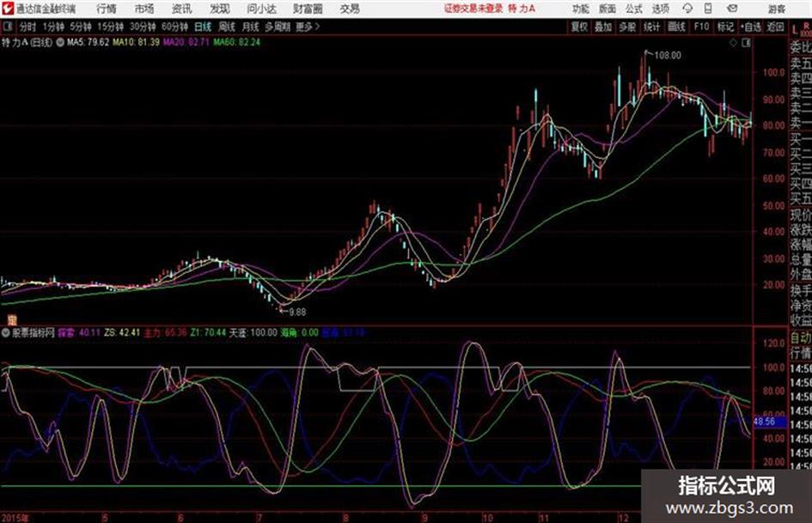Click the mobile phone icon
This screenshot has width=812, height=523.
pyautogui.click(x=708, y=9)
